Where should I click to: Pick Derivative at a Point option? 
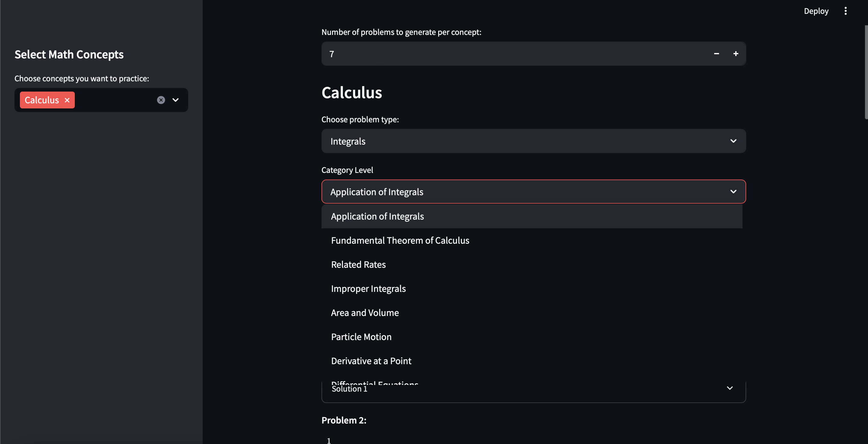371,361
